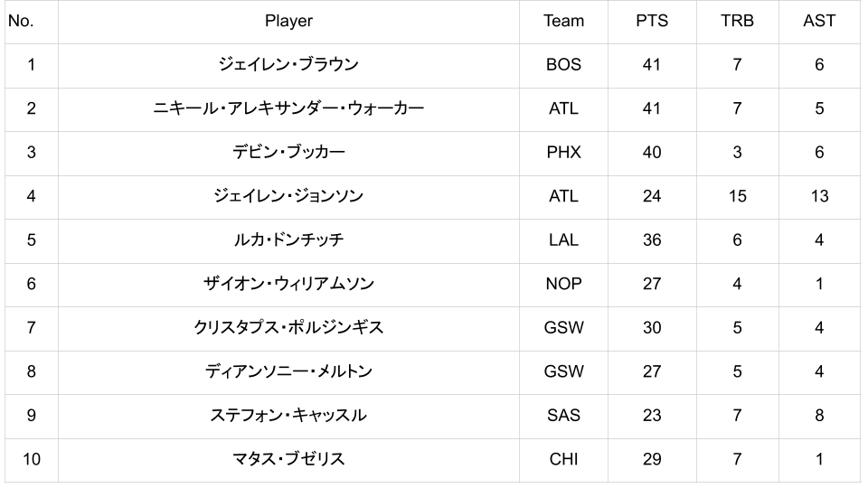Viewport: 868px width, 488px height.
Task: Click the マタス・ブゼリス player cell
Action: pos(288,459)
